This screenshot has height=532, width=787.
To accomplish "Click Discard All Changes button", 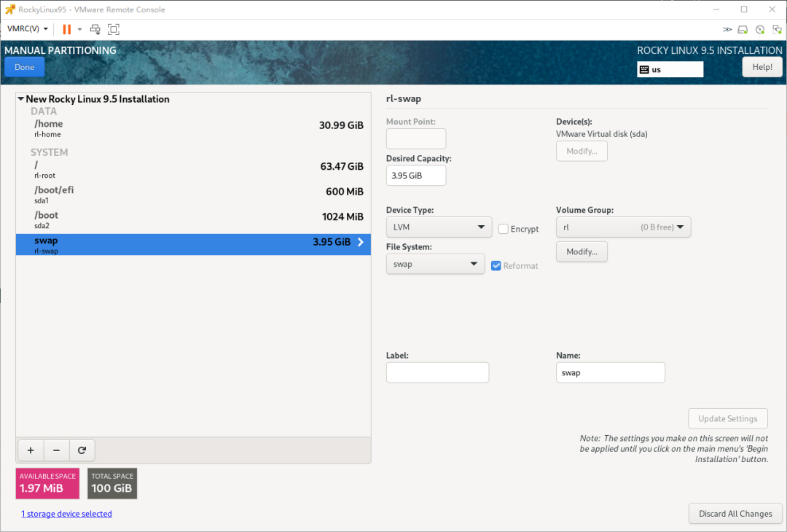I will tap(735, 514).
